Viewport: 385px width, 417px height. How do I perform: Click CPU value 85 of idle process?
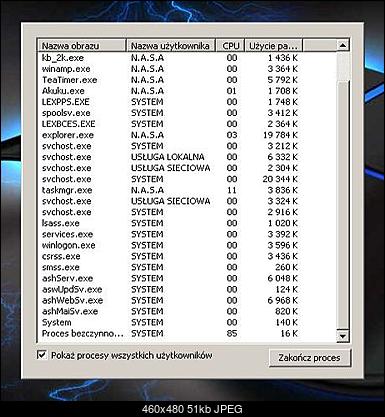(x=232, y=333)
